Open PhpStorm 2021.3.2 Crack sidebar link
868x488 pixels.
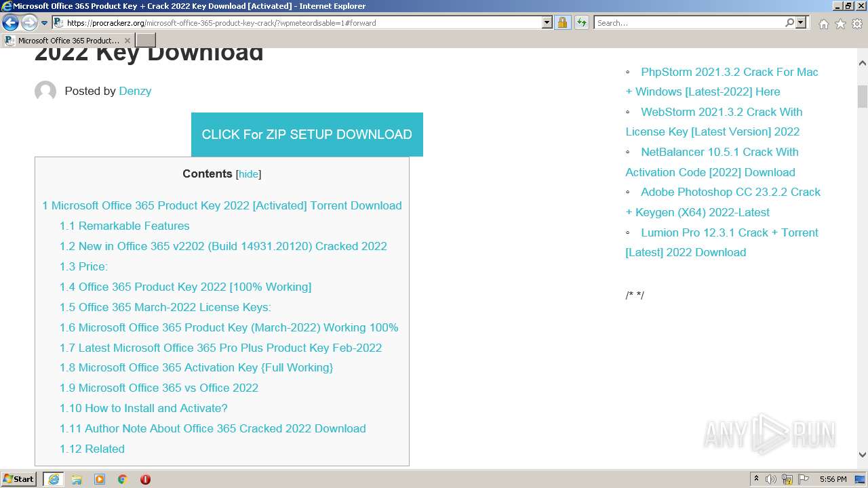tap(722, 81)
